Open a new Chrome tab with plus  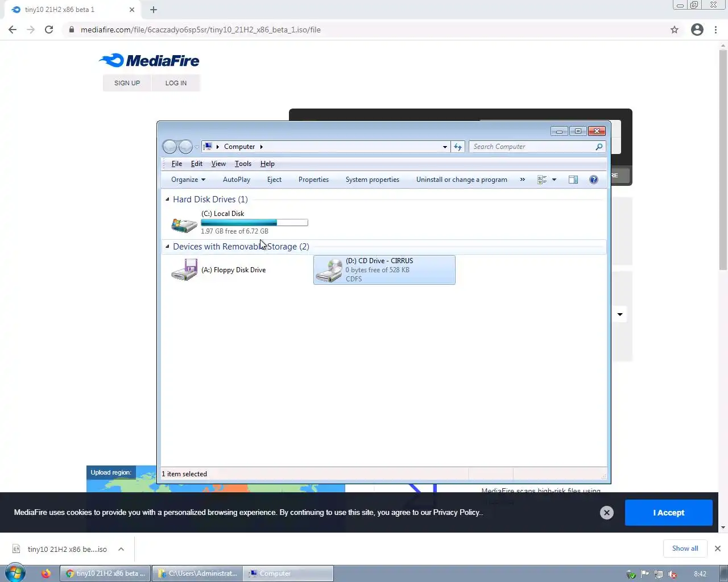[x=154, y=10]
